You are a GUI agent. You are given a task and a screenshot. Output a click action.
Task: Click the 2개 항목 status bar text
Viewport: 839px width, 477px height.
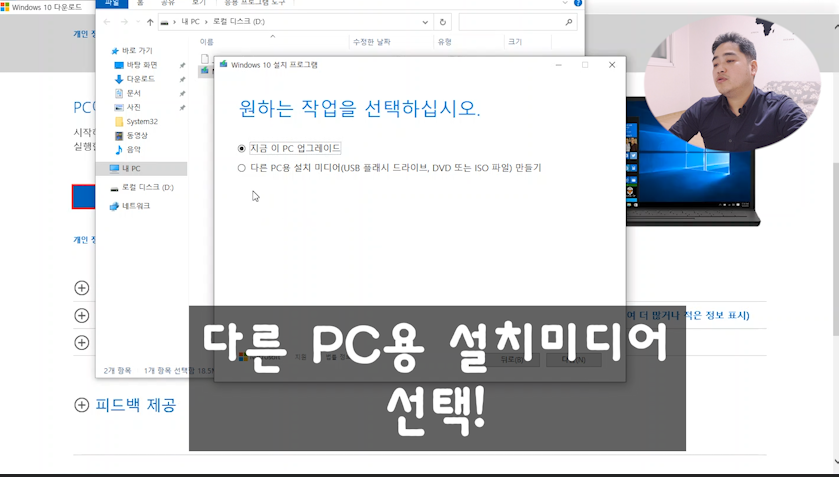pos(117,370)
